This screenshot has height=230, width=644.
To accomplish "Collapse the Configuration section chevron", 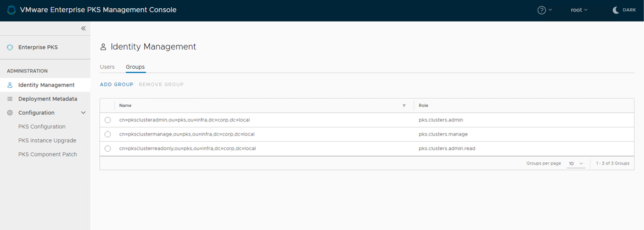I will coord(83,113).
